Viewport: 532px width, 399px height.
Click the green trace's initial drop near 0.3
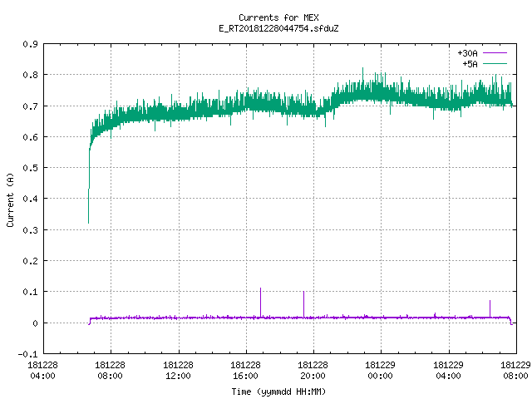pos(89,207)
